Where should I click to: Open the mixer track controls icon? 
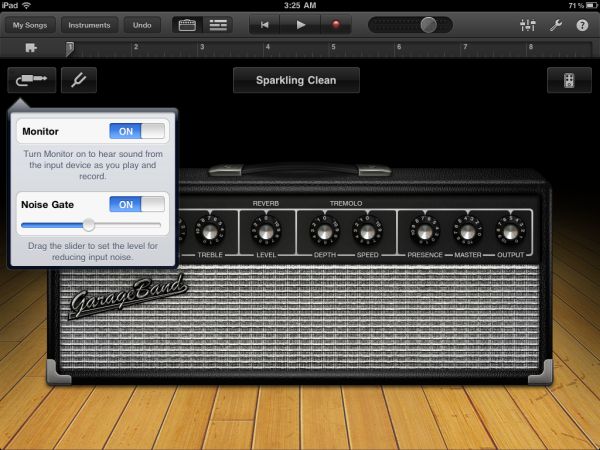(x=528, y=25)
